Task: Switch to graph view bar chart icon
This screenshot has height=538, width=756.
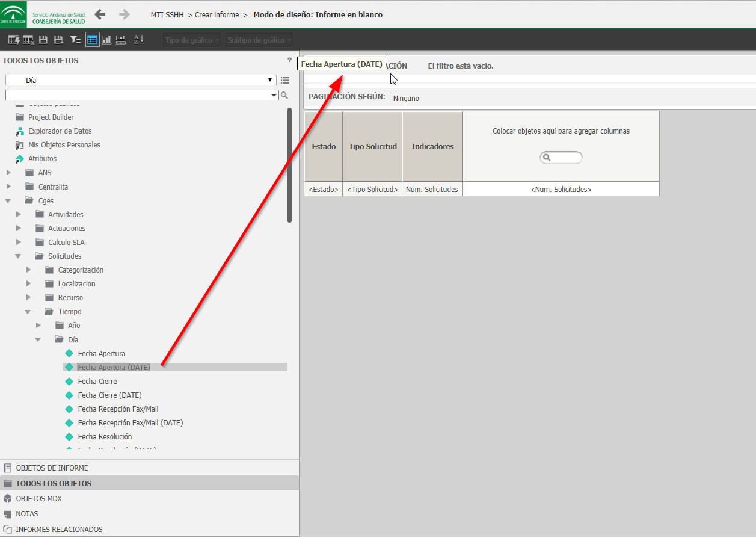Action: (x=106, y=40)
